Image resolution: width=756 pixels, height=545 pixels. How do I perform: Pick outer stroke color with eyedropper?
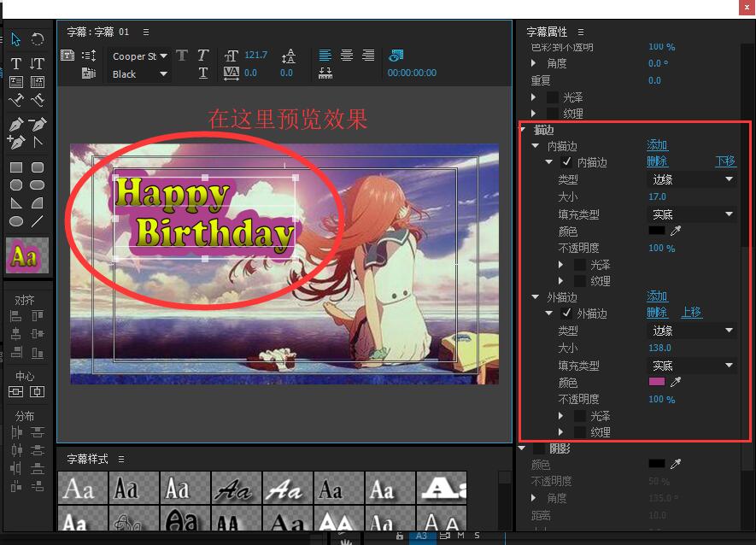coord(676,382)
